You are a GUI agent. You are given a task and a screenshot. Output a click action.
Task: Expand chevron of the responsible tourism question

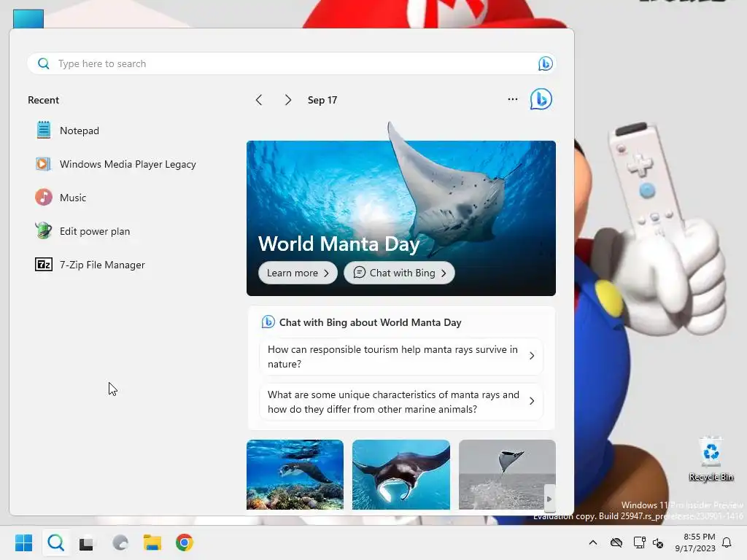pyautogui.click(x=532, y=356)
